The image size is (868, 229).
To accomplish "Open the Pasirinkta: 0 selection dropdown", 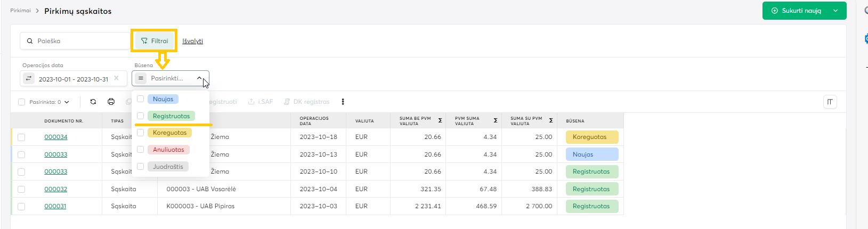I will 66,102.
